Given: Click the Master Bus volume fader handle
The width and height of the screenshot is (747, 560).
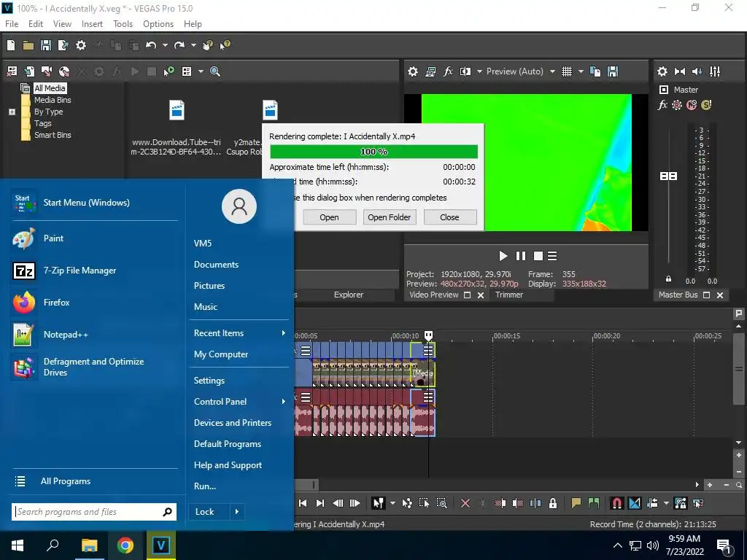Looking at the screenshot, I should tap(668, 176).
